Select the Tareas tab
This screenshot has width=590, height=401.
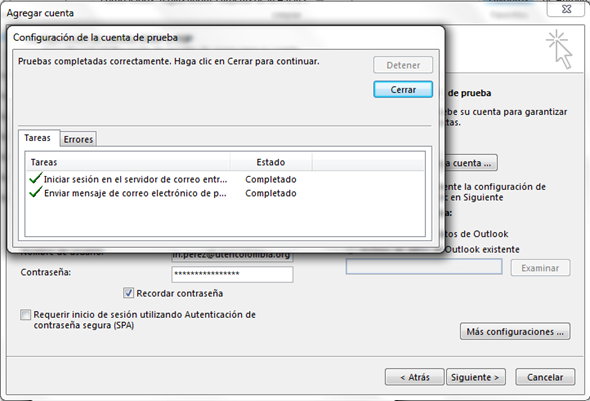coord(38,138)
